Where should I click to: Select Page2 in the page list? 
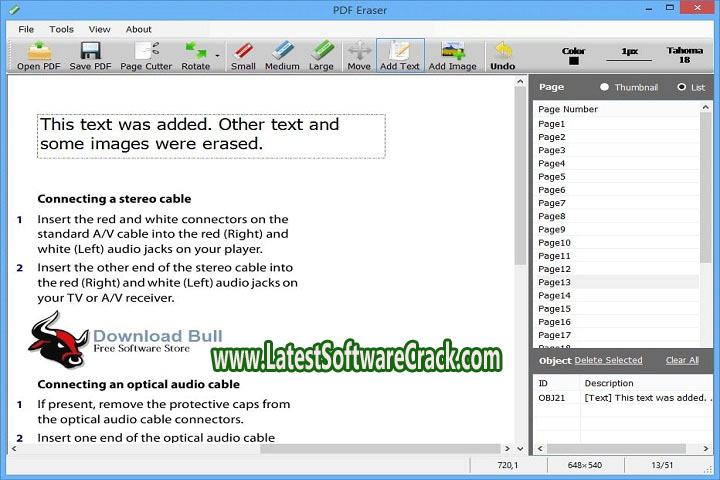click(x=618, y=137)
